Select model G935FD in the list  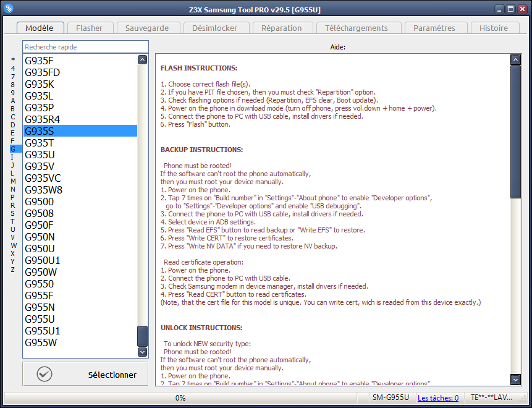80,73
